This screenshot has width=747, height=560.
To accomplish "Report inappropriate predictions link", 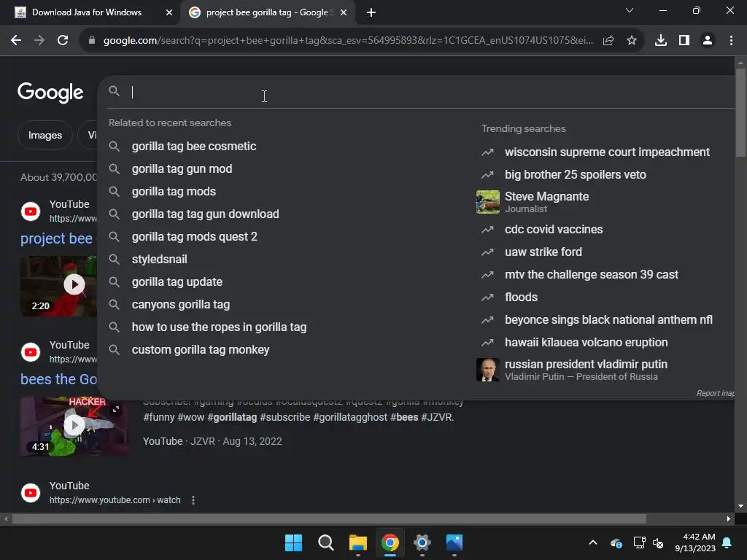I will coord(715,393).
